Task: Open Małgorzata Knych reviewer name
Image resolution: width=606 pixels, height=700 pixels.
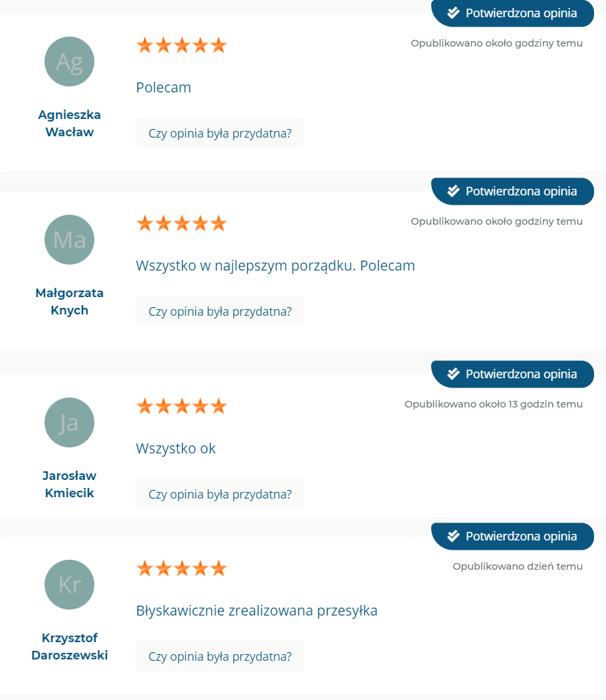Action: [69, 301]
